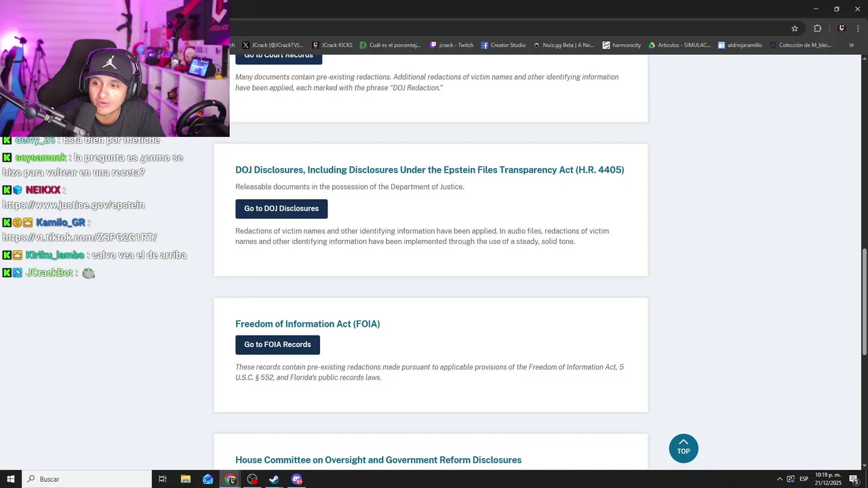Open the Chrome profile avatar
This screenshot has height=488, width=868.
coord(842,28)
